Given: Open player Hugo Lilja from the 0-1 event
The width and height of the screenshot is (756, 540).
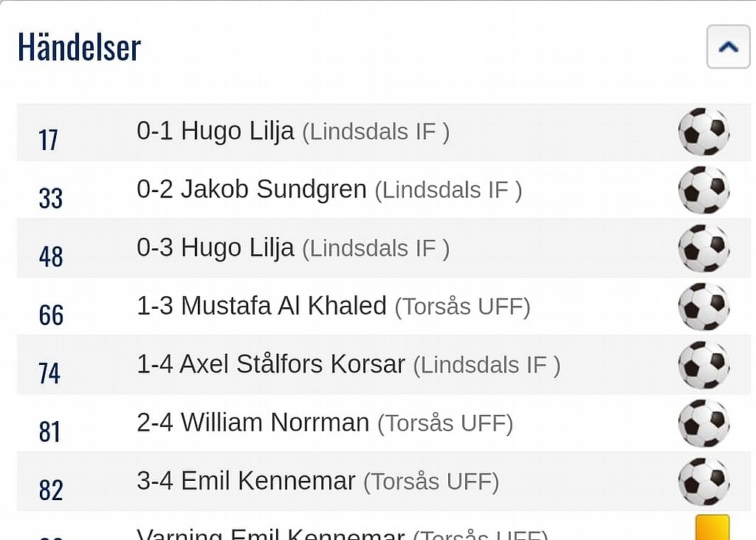Looking at the screenshot, I should click(x=238, y=131).
